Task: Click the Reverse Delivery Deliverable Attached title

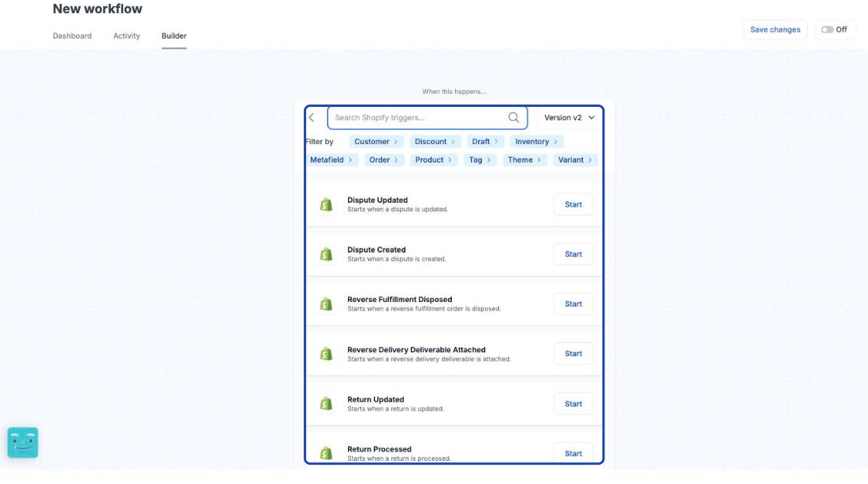Action: point(416,349)
